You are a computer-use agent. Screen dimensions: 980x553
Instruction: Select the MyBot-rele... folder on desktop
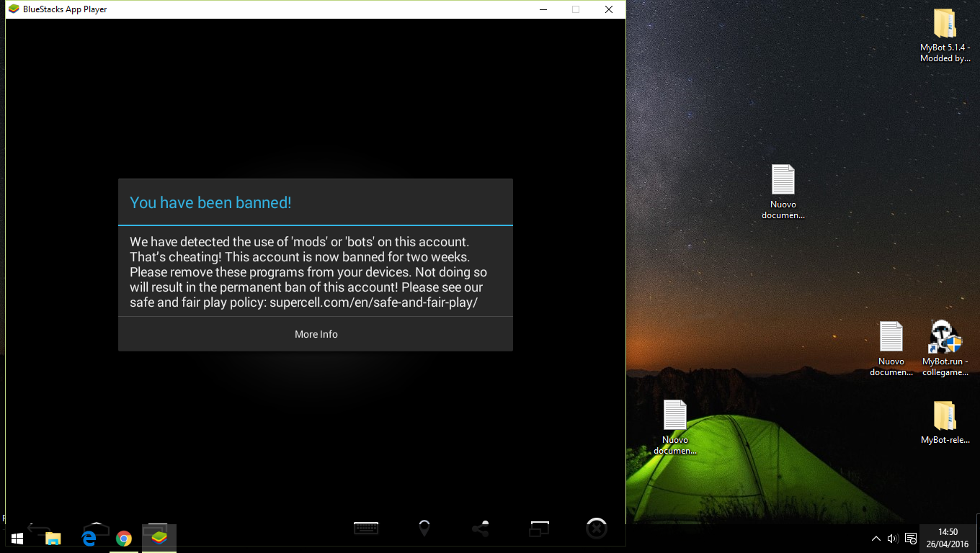click(945, 423)
